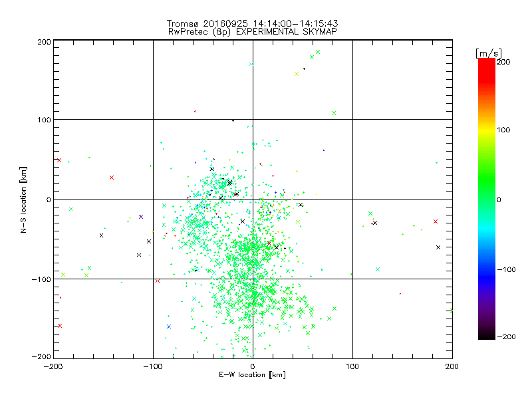Select the '[m/s]' colorbar unit label
The image size is (532, 399).
point(489,53)
